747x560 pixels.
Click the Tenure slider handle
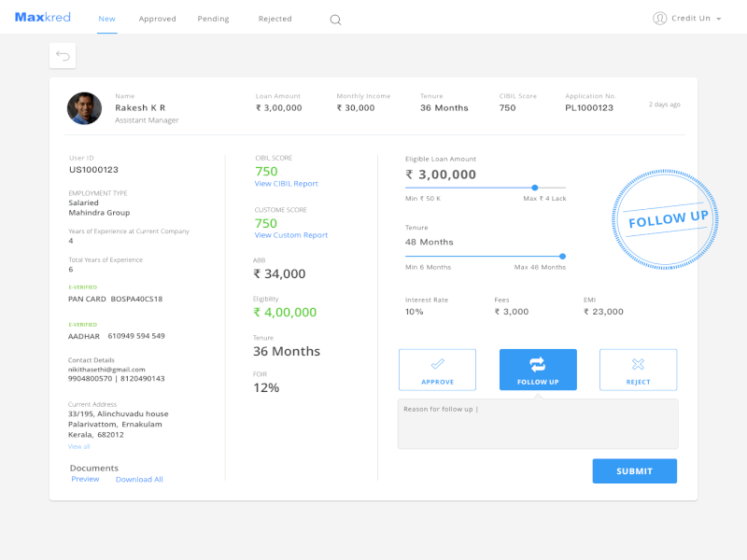[x=561, y=256]
